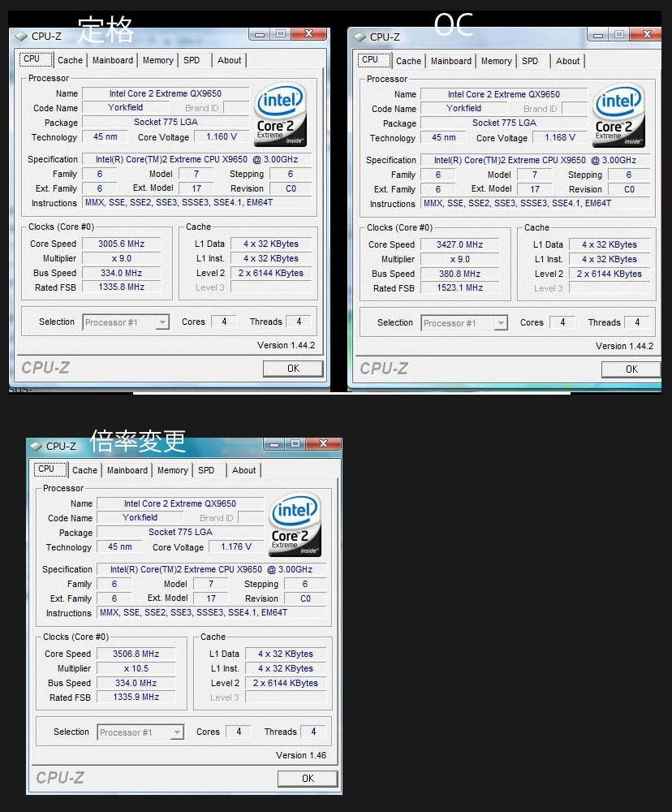The image size is (672, 812).
Task: Click the Intel Core 2 Extreme logo in the 3427.0 MHz window
Action: 618,116
